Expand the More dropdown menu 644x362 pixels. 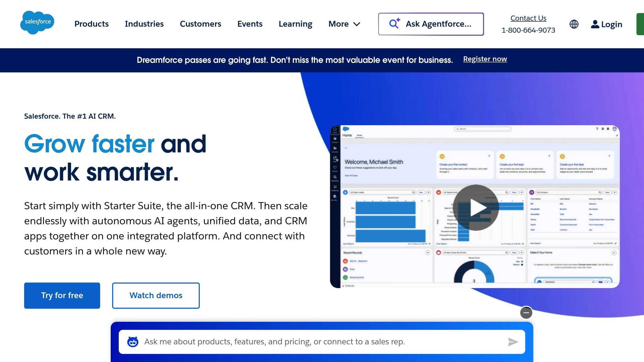coord(344,24)
